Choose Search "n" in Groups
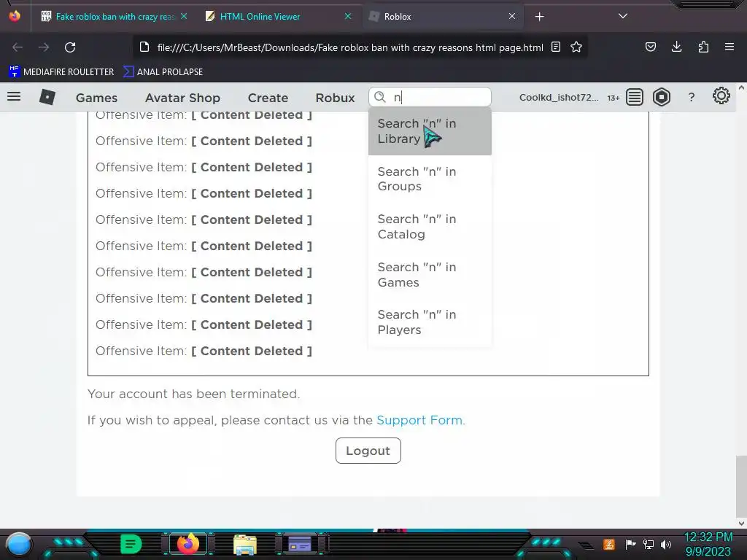 [430, 179]
